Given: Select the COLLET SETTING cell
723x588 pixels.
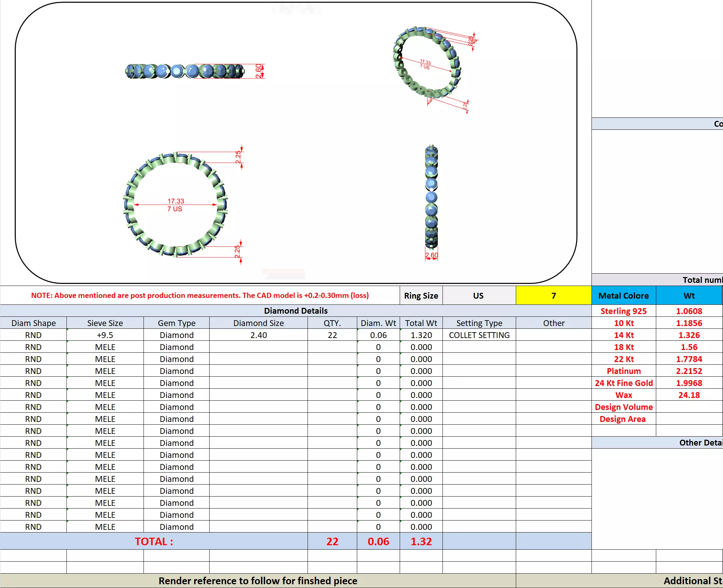Looking at the screenshot, I should click(x=479, y=335).
